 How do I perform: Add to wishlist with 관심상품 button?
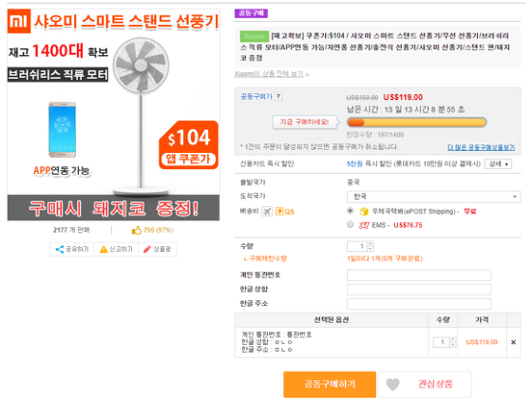click(425, 385)
